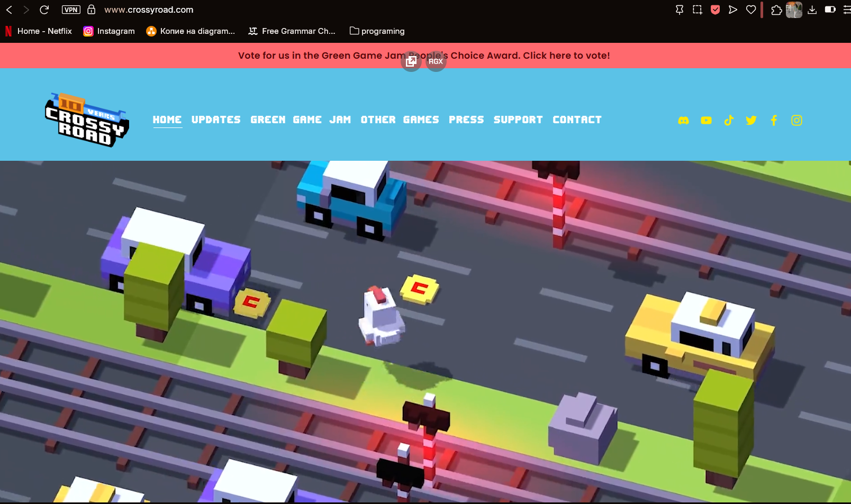
Task: Go to the Updates page
Action: point(216,120)
